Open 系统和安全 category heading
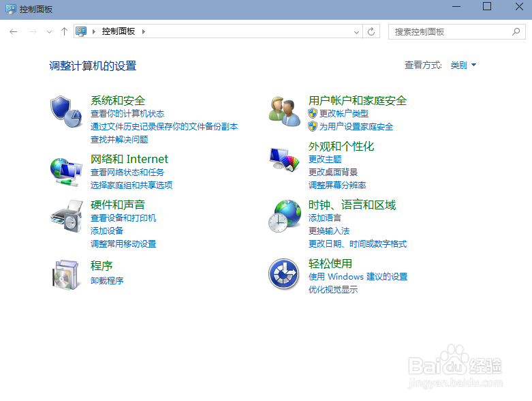Image resolution: width=532 pixels, height=401 pixels. (x=118, y=100)
